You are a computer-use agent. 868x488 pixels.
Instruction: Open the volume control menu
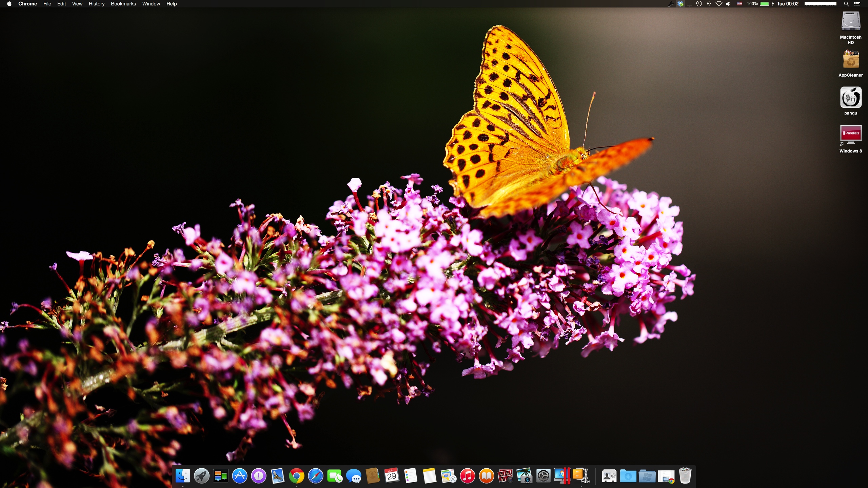728,4
